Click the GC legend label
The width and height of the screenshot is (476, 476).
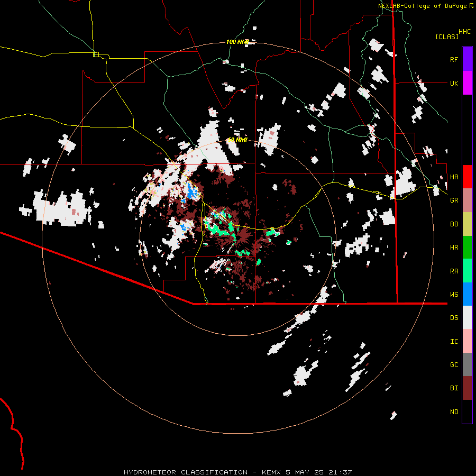(x=454, y=365)
